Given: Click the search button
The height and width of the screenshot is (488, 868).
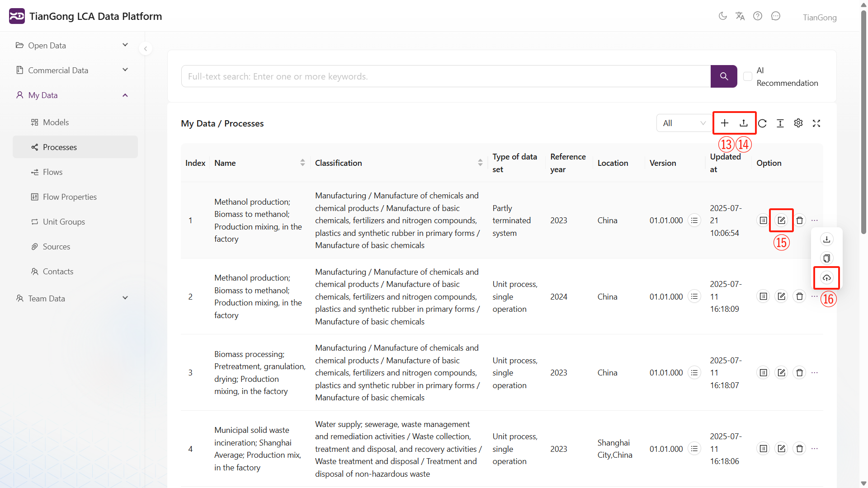Looking at the screenshot, I should tap(724, 76).
